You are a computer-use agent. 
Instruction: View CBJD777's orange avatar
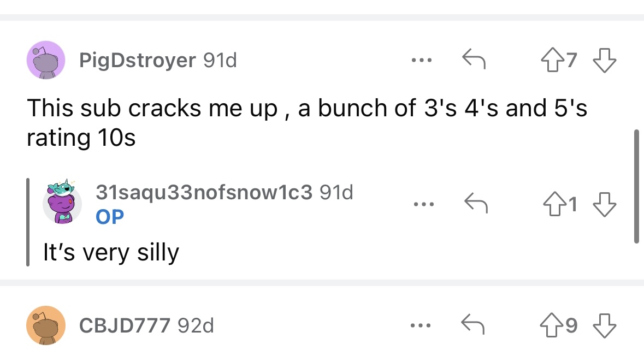[x=46, y=325]
